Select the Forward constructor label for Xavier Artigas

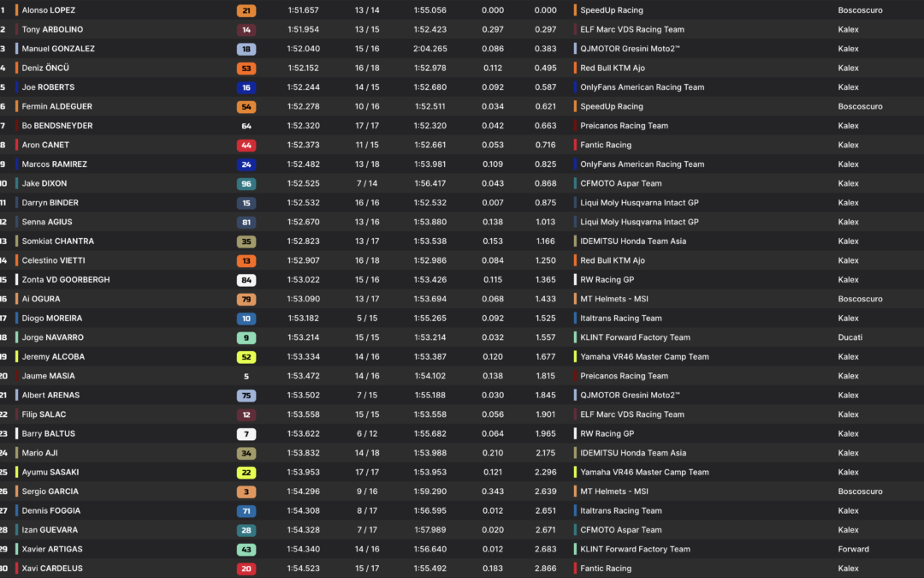pyautogui.click(x=853, y=549)
